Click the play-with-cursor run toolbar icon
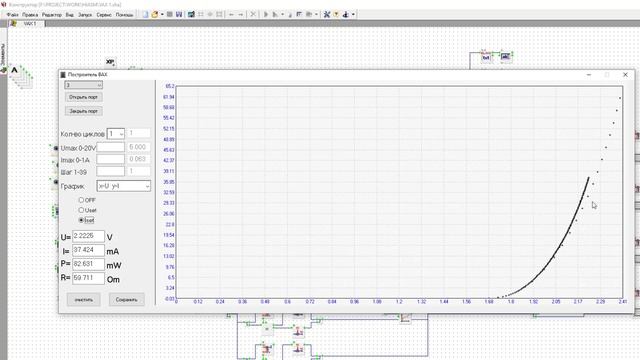The width and height of the screenshot is (640, 360). click(276, 14)
